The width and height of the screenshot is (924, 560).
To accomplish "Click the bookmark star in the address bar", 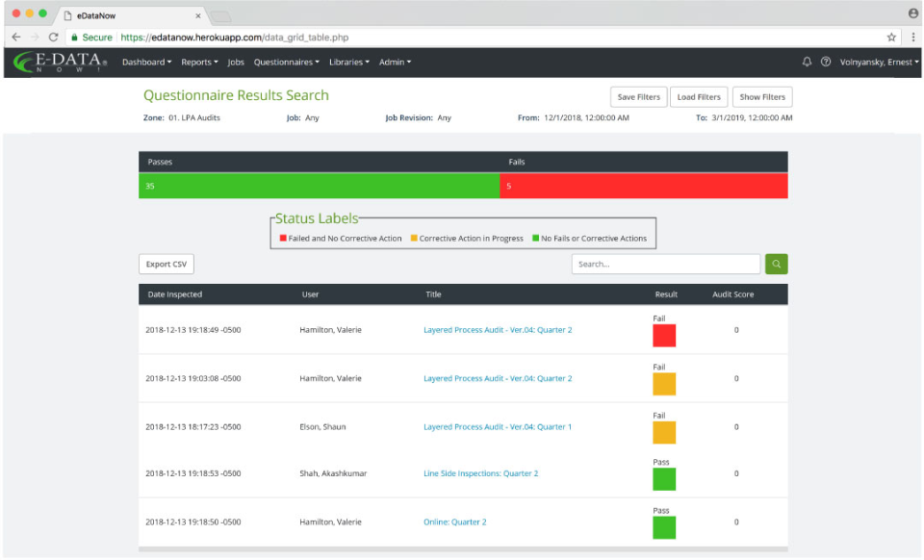I will tap(891, 37).
